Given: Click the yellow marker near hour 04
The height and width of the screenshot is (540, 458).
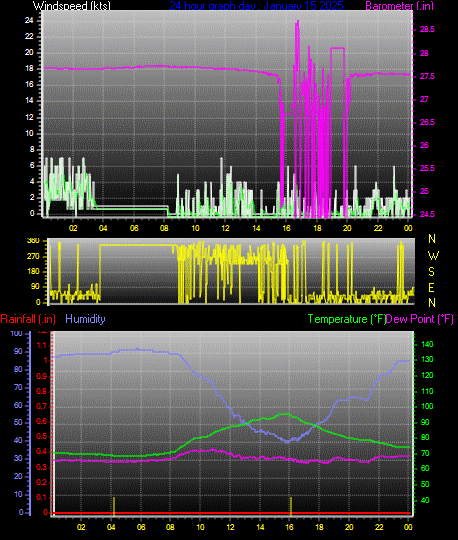Looking at the screenshot, I should point(114,506).
